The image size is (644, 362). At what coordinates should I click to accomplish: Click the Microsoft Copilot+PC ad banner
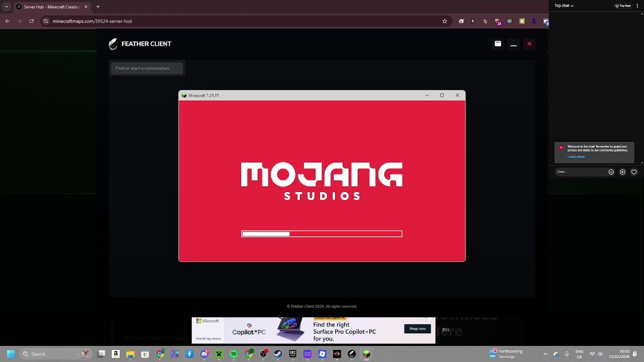click(x=313, y=330)
